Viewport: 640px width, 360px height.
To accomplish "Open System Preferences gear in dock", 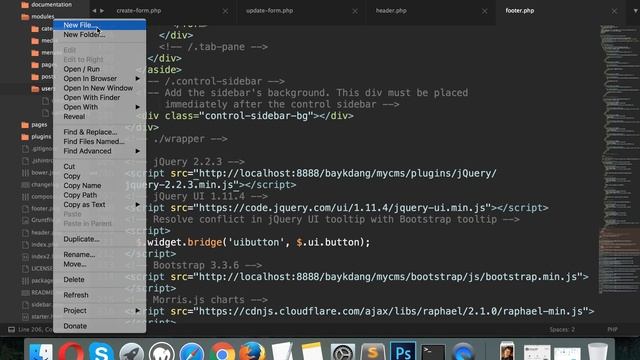I will pos(343,352).
